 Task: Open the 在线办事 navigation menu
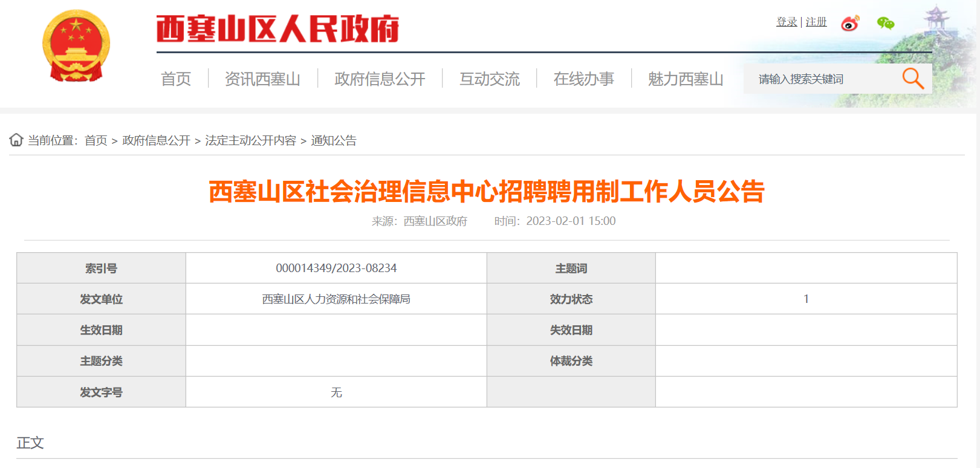pos(584,79)
